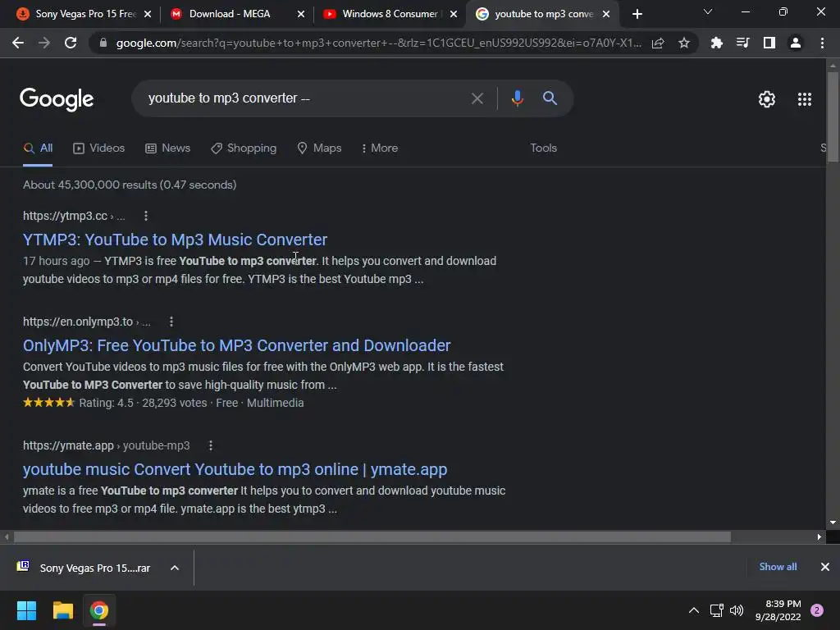Open Google quick settings gear
This screenshot has width=840, height=630.
tap(767, 99)
